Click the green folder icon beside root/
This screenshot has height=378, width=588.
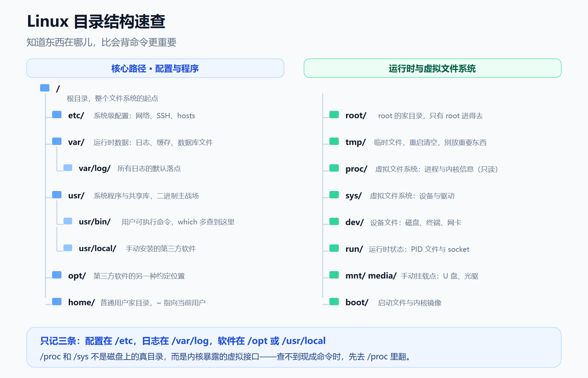coord(334,115)
